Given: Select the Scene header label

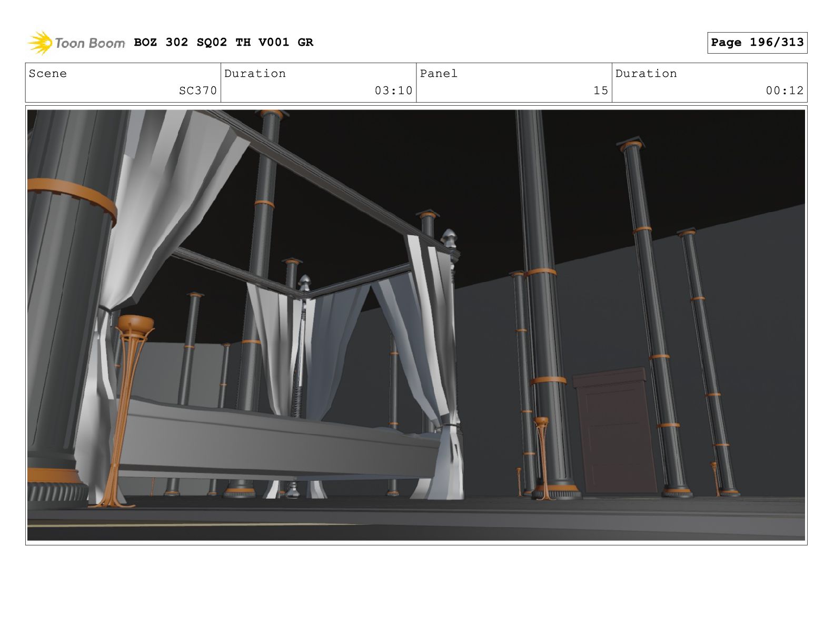Looking at the screenshot, I should pyautogui.click(x=48, y=74).
